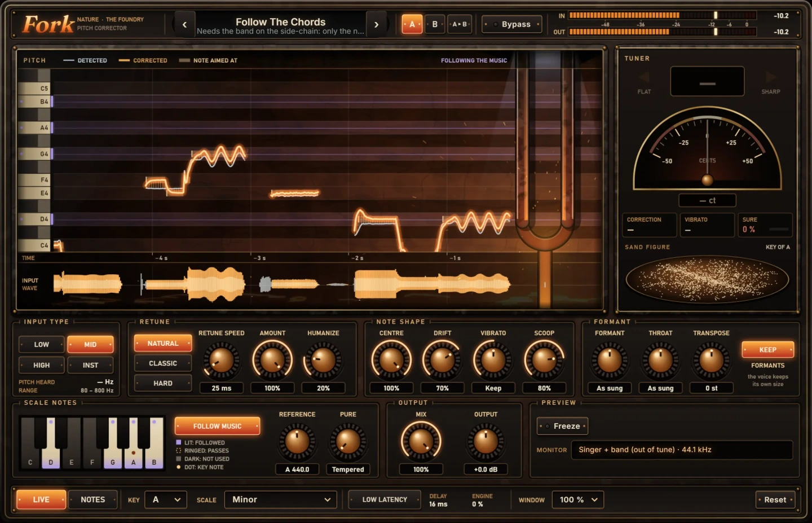Click the D4 piano roll key

click(34, 219)
